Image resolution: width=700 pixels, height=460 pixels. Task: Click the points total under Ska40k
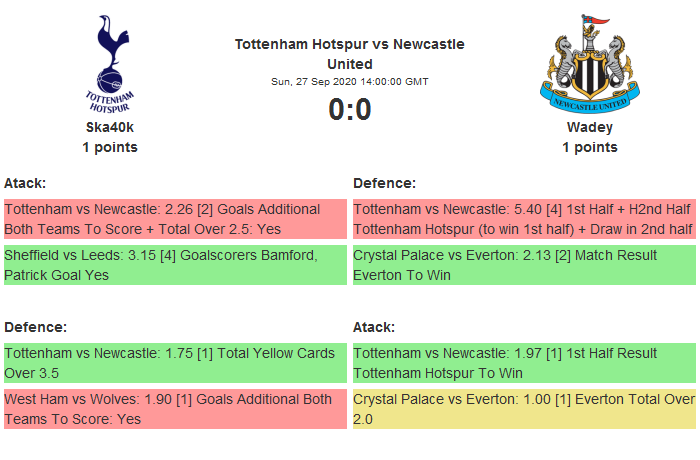click(110, 147)
